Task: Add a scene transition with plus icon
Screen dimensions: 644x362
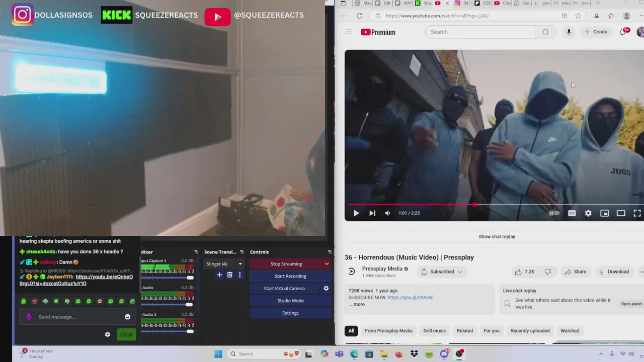Action: [x=219, y=275]
